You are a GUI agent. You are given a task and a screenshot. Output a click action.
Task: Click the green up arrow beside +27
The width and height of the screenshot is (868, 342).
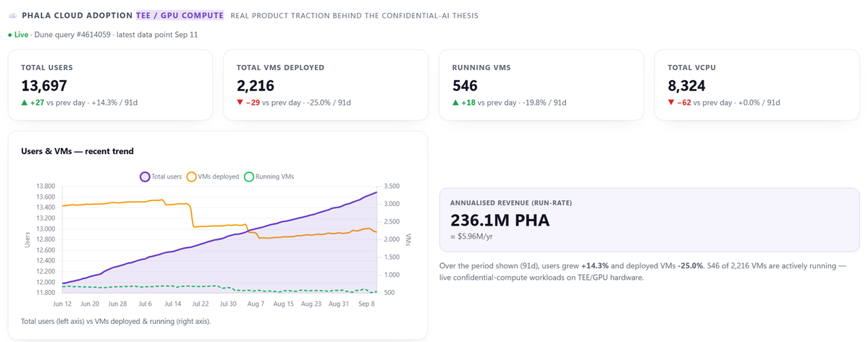(x=25, y=102)
